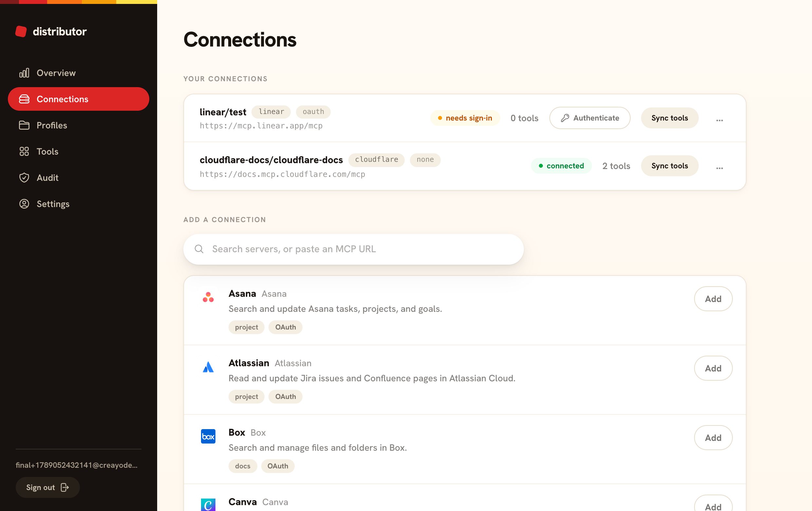Click the Audit shield icon

pyautogui.click(x=24, y=178)
